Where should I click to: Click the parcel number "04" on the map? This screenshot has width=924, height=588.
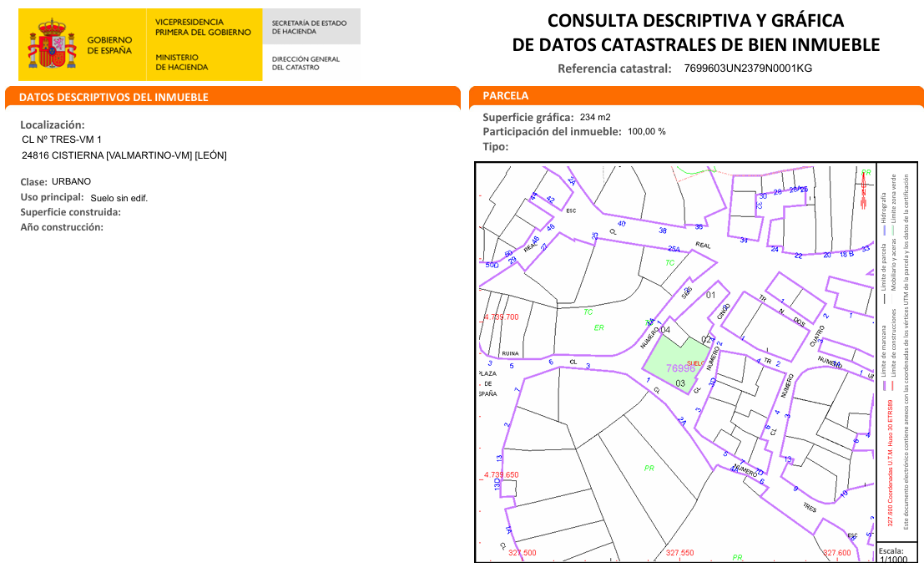coord(665,330)
